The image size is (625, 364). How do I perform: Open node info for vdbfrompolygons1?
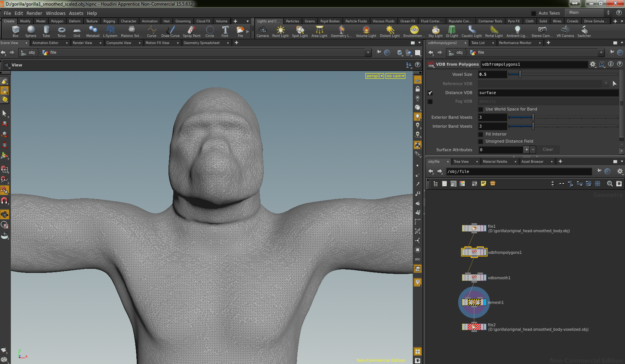click(611, 64)
